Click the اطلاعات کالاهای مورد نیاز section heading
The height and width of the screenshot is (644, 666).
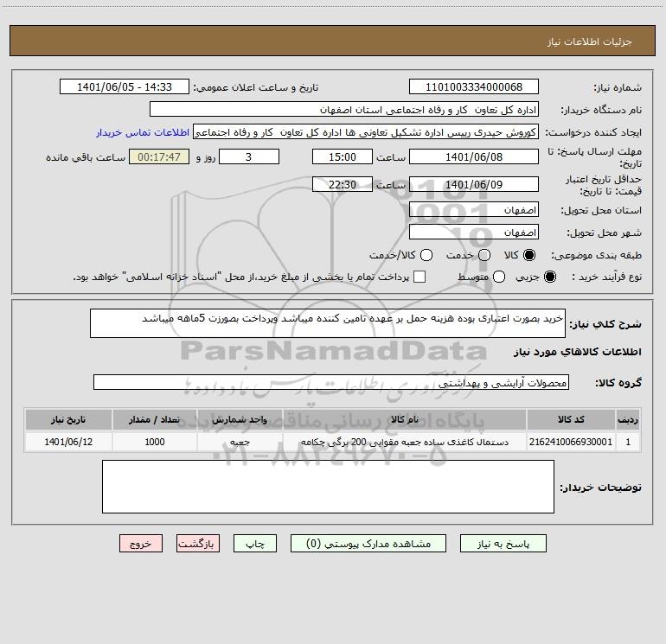(578, 352)
